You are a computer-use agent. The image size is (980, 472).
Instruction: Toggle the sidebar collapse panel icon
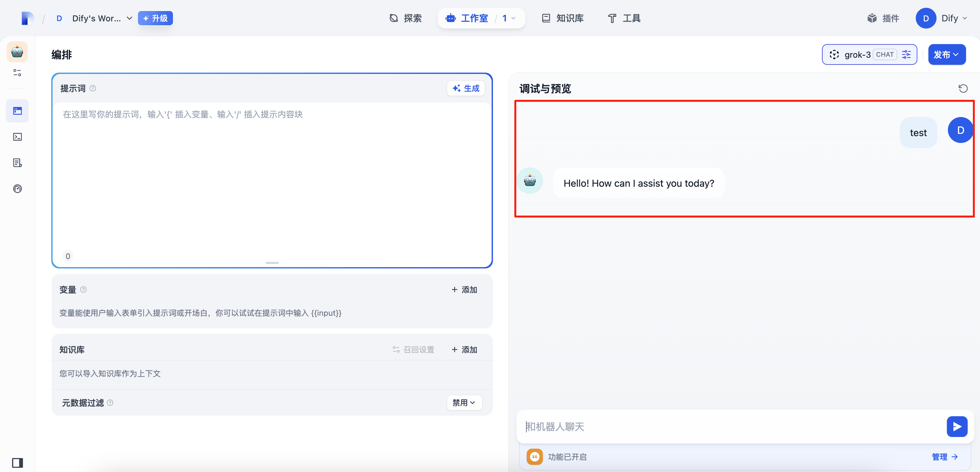[18, 462]
